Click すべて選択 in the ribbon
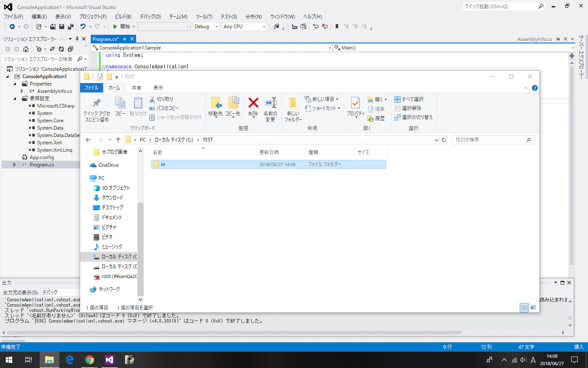 click(409, 99)
